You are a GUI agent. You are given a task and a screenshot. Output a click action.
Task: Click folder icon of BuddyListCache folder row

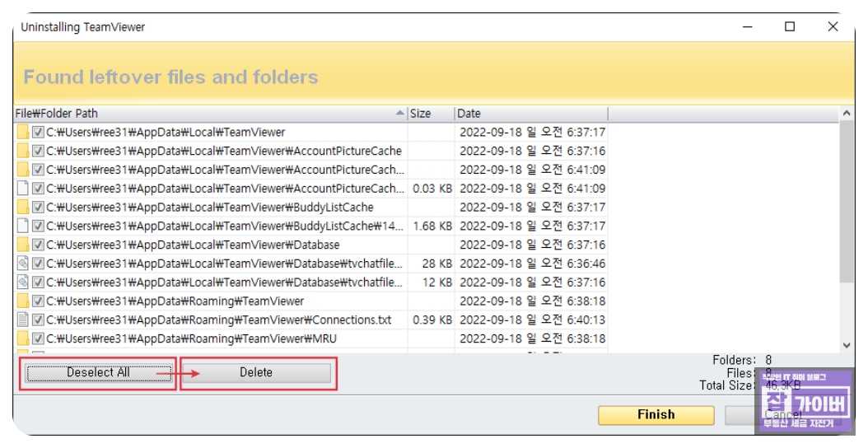point(23,208)
